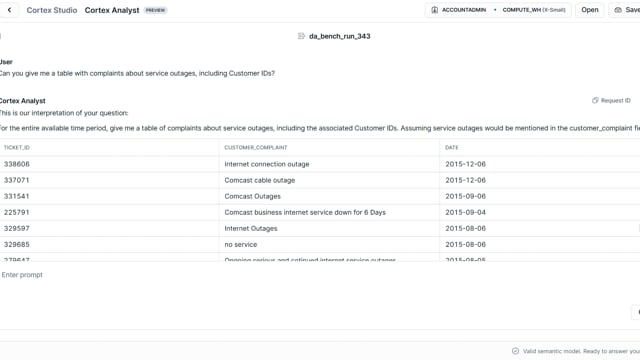The width and height of the screenshot is (640, 360).
Task: Sort by the CUSTOMER_COMPLAINT column header
Action: (x=256, y=147)
